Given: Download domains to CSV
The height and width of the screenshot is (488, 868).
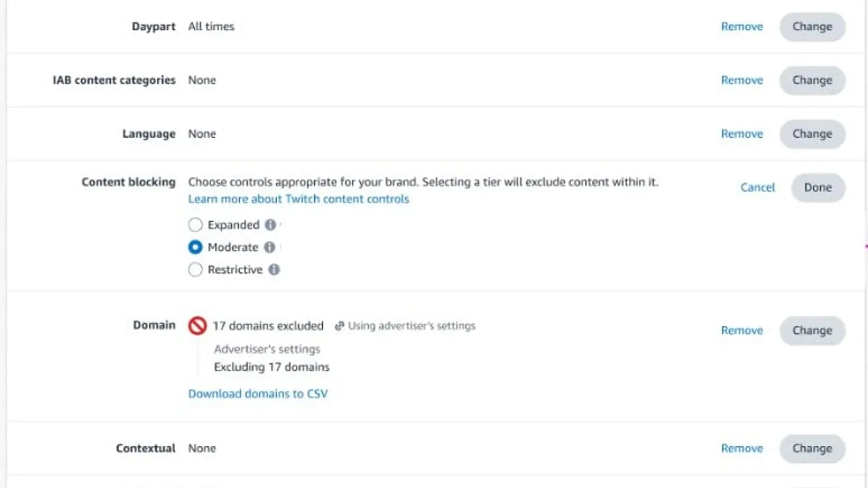Looking at the screenshot, I should click(x=259, y=394).
